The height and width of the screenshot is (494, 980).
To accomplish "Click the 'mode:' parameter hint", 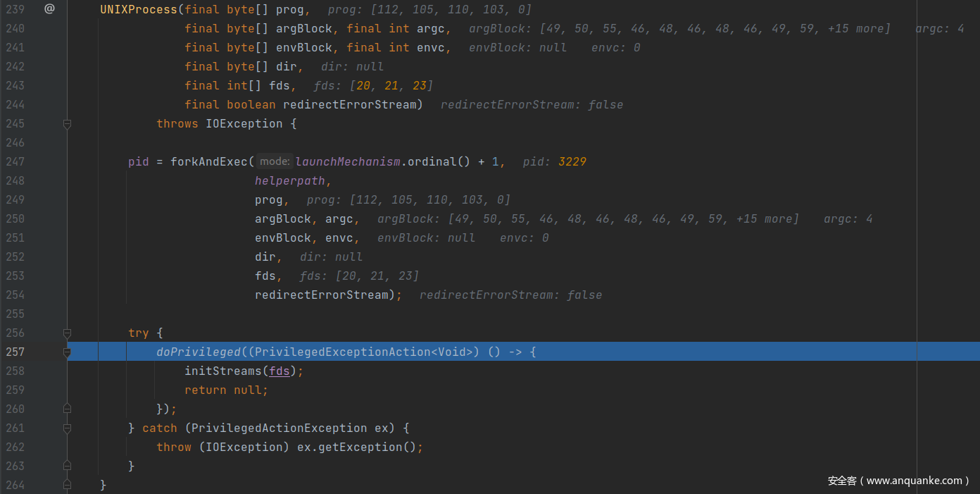I will coord(275,161).
